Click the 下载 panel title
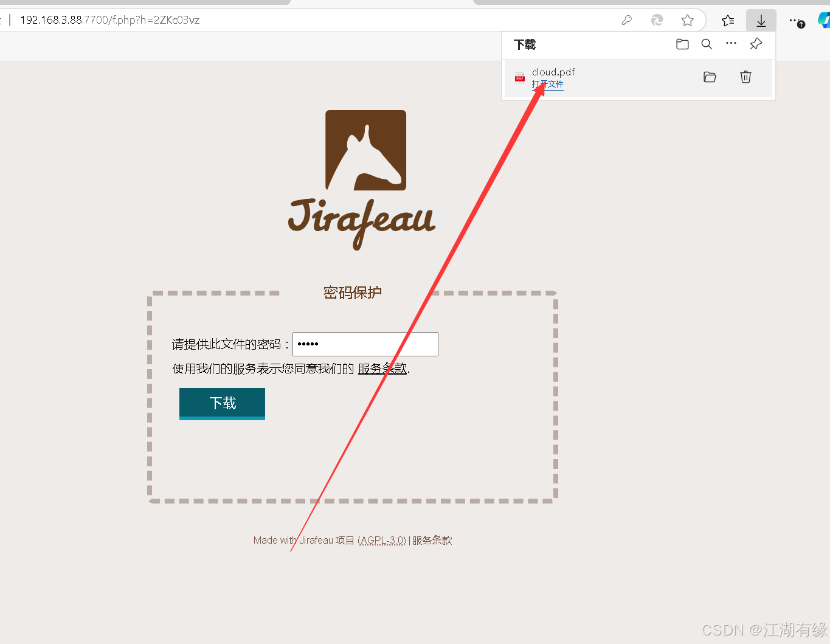830x644 pixels. (525, 44)
